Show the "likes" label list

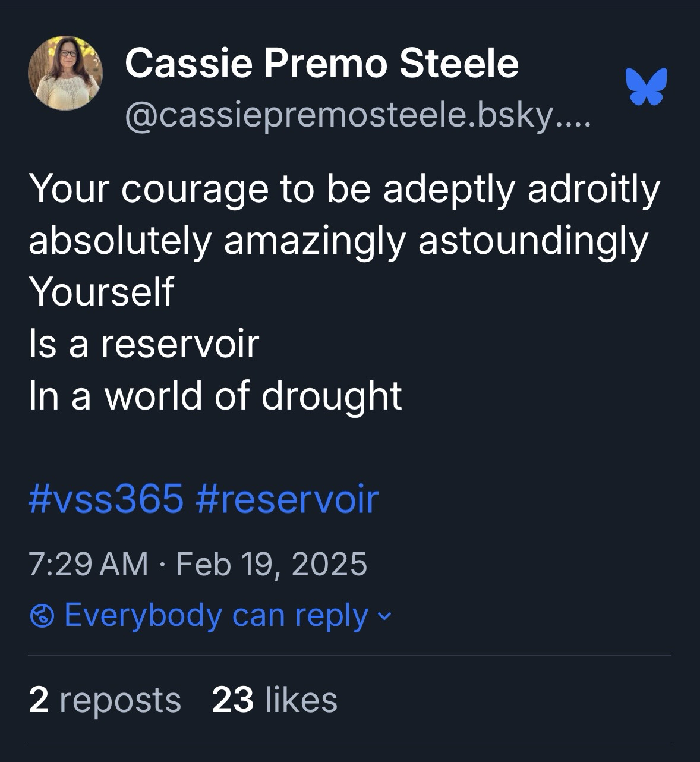301,700
